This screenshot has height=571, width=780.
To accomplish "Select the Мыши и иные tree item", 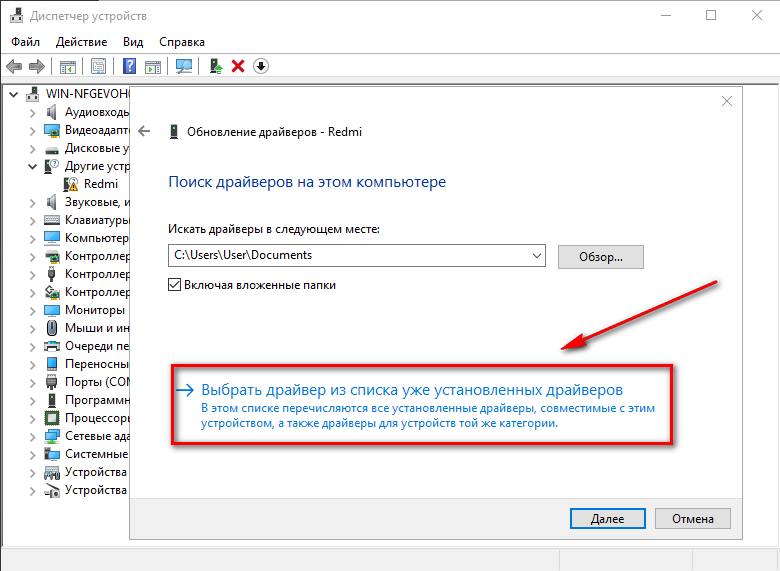I will 97,328.
